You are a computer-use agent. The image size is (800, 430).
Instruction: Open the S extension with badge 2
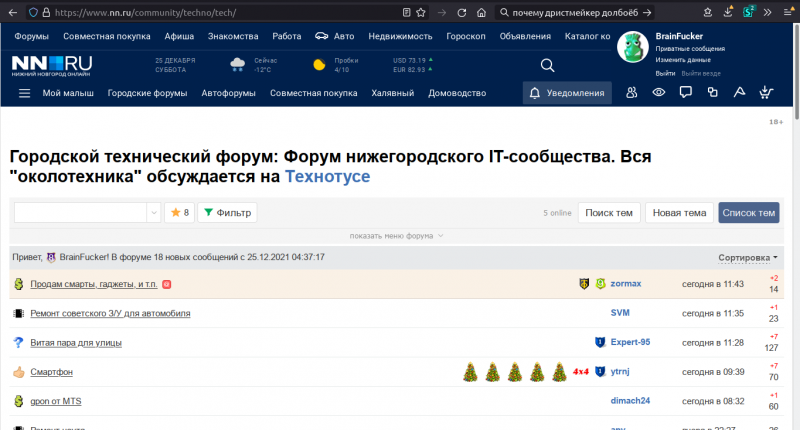click(x=748, y=12)
